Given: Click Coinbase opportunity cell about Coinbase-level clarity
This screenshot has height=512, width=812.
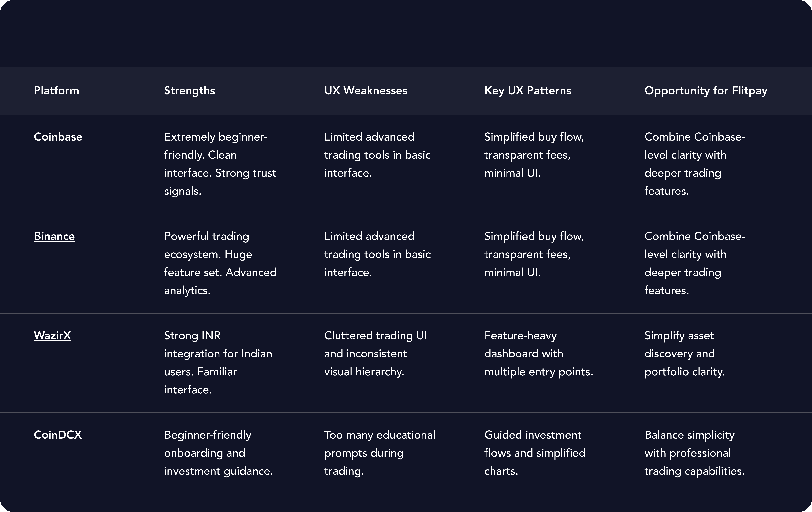Looking at the screenshot, I should (x=695, y=164).
